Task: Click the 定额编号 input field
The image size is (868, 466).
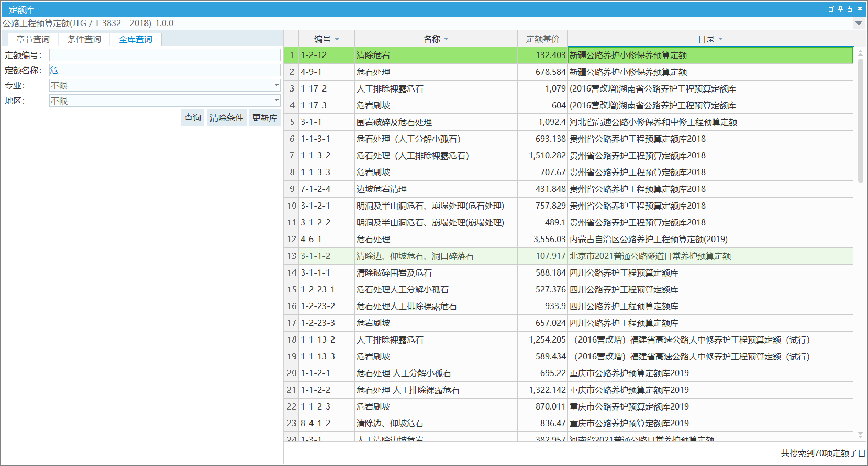Action: click(x=165, y=55)
